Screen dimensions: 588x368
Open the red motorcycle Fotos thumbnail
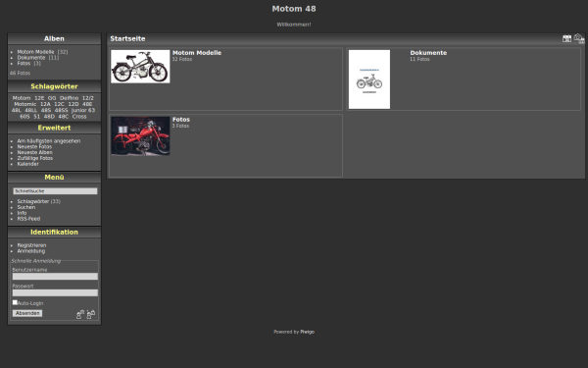pos(140,135)
